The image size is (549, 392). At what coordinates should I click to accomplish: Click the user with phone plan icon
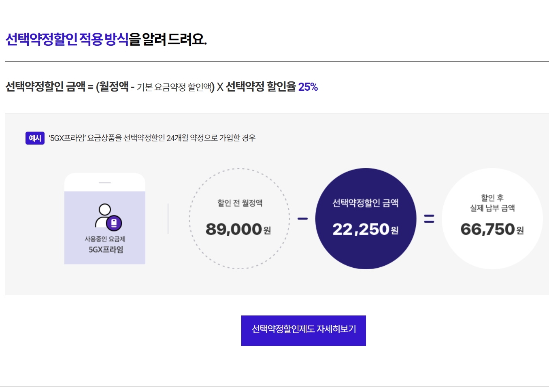point(108,217)
